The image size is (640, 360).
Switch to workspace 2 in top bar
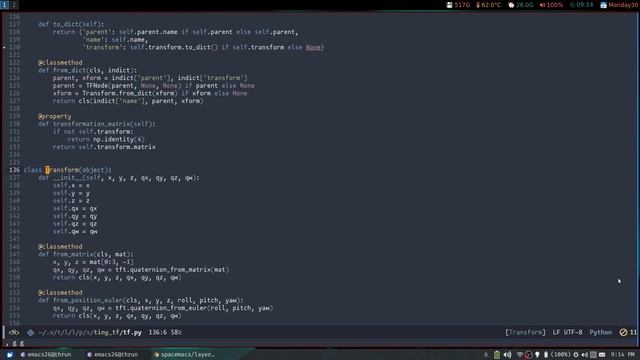pos(13,5)
